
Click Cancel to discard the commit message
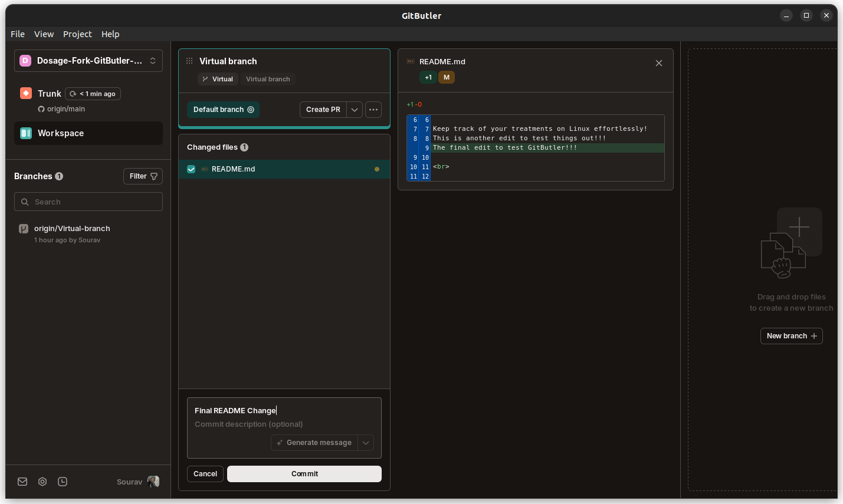[x=205, y=473]
